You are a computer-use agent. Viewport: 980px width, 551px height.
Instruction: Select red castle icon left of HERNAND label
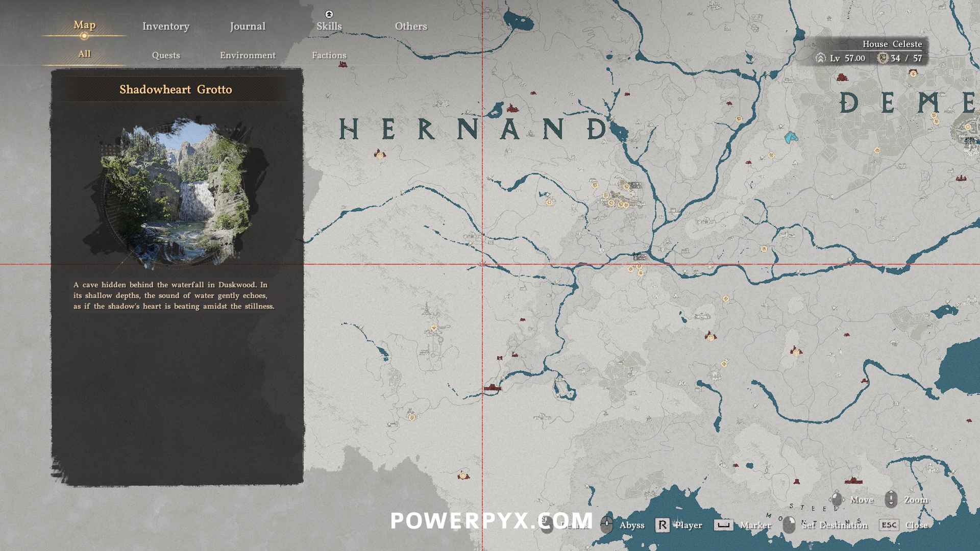tap(379, 154)
